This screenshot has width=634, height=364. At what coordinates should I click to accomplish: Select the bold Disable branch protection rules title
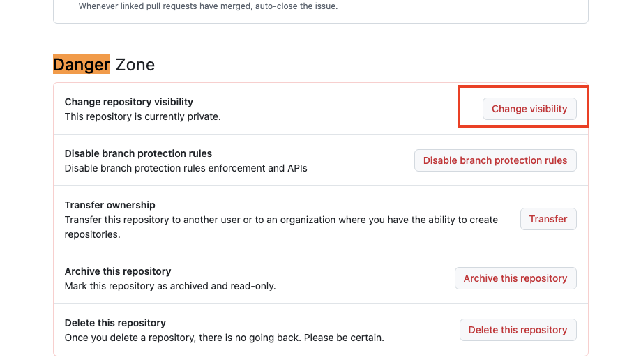[138, 153]
